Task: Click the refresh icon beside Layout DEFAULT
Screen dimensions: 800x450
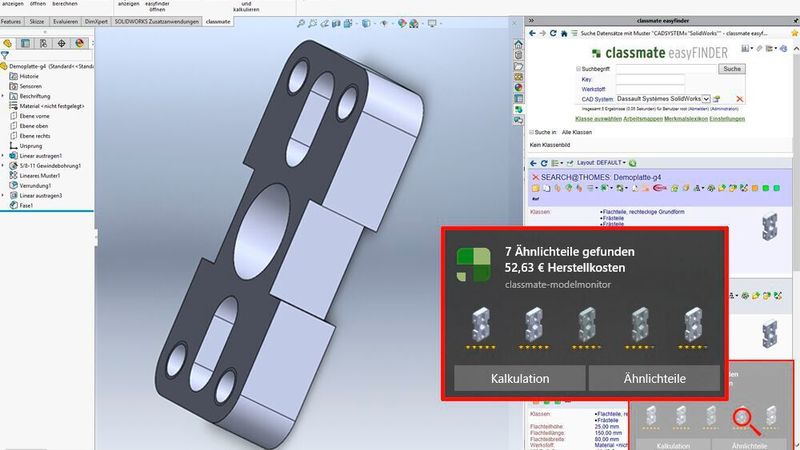Action: click(x=633, y=163)
